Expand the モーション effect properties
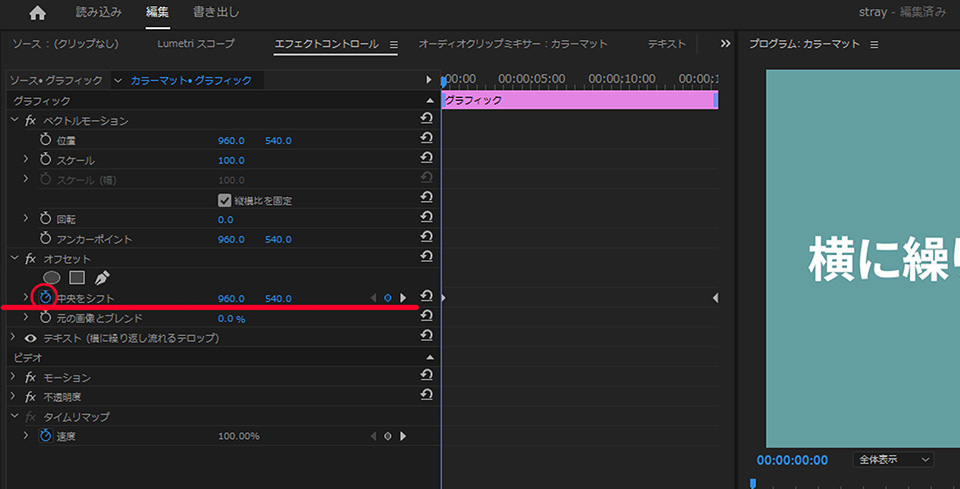Screen dimensions: 960x489 click(14, 377)
